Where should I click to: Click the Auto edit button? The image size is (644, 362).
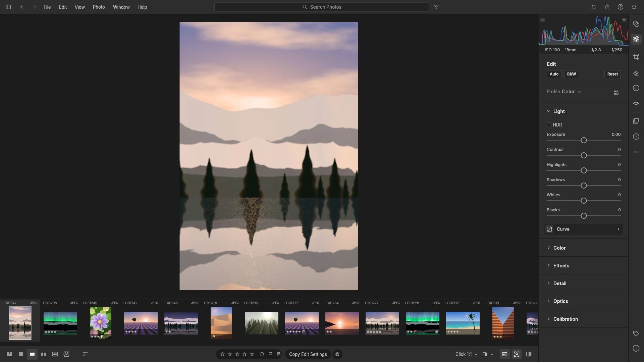click(x=554, y=74)
